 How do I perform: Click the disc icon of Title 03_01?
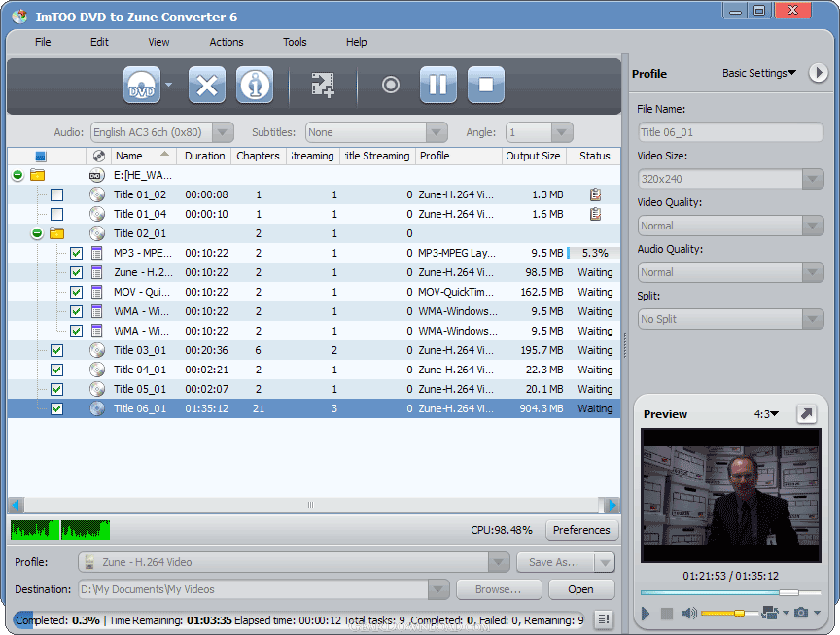(x=97, y=350)
